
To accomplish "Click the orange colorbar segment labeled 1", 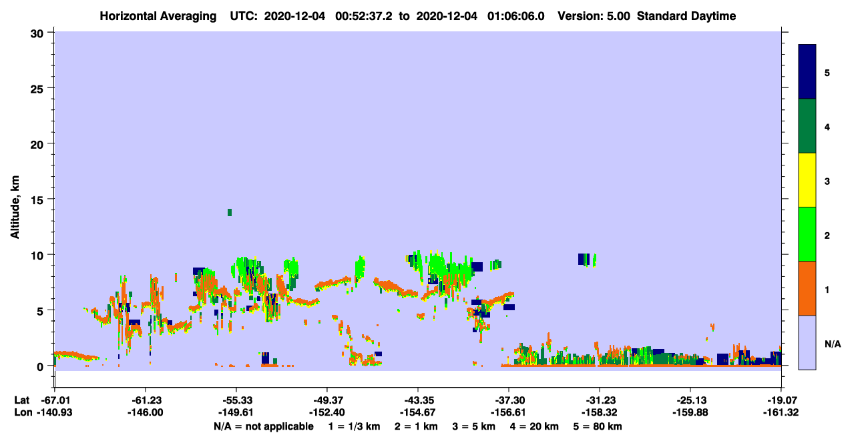I will [x=807, y=288].
